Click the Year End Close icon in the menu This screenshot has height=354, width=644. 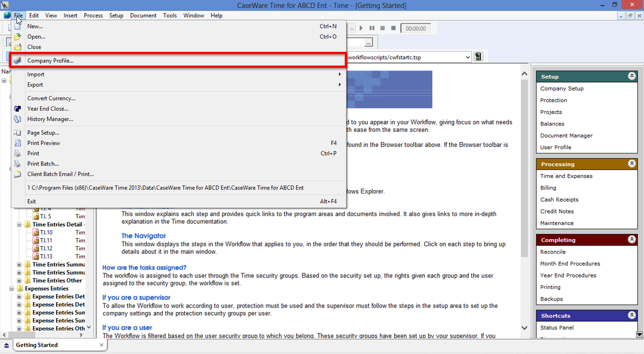pos(17,108)
